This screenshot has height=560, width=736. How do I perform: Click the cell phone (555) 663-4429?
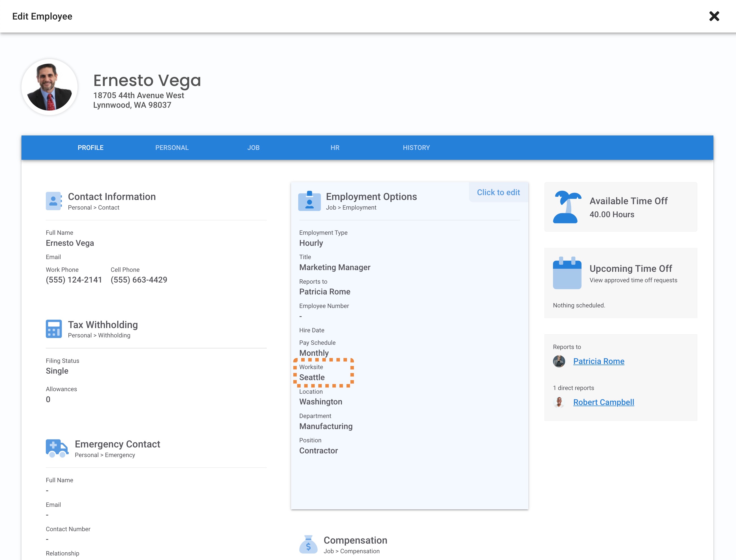click(x=139, y=280)
